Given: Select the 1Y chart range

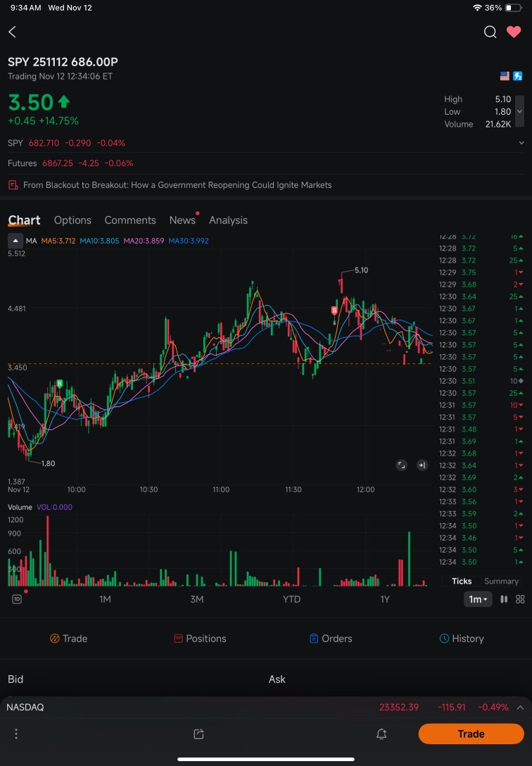Looking at the screenshot, I should point(385,599).
